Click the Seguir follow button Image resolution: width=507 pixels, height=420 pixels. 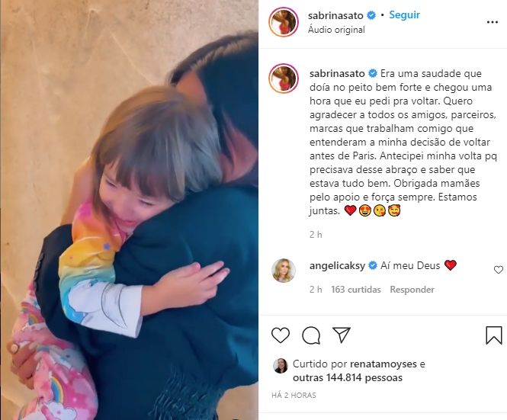tap(404, 15)
